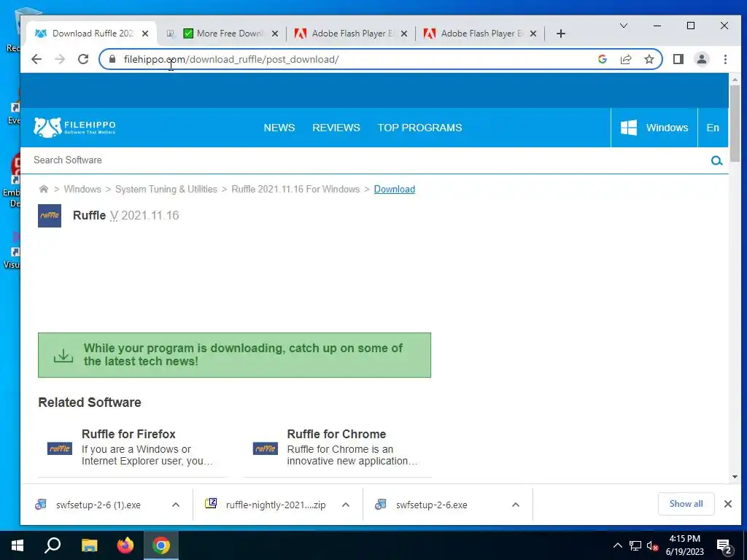Open the Chrome side panel

pos(678,59)
